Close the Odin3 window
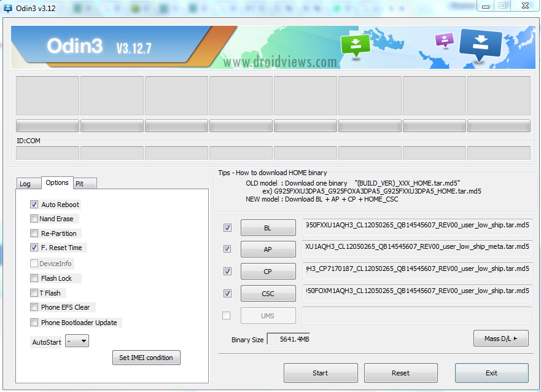Image resolution: width=541 pixels, height=392 pixels. 525,6
